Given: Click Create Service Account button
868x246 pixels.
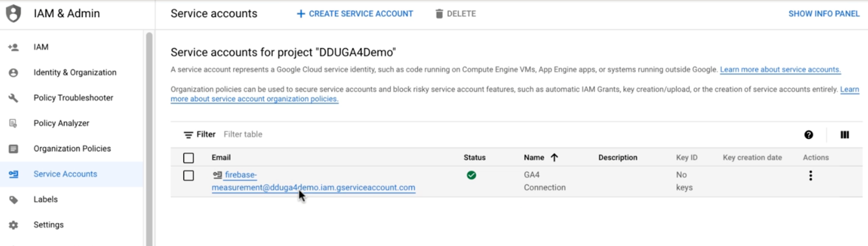Looking at the screenshot, I should 355,14.
